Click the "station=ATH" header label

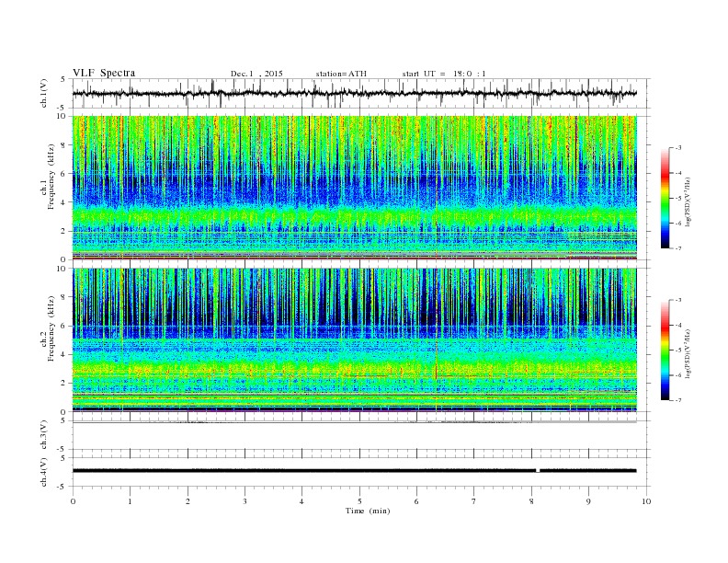341,74
